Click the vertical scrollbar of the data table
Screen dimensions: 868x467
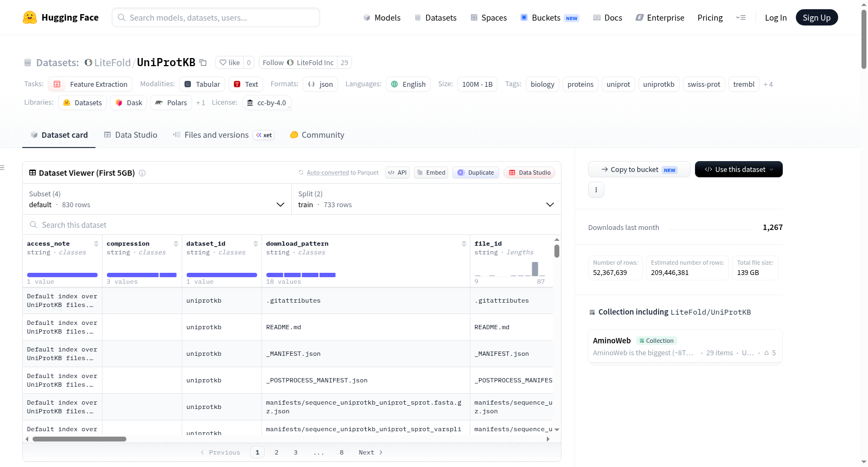click(557, 251)
